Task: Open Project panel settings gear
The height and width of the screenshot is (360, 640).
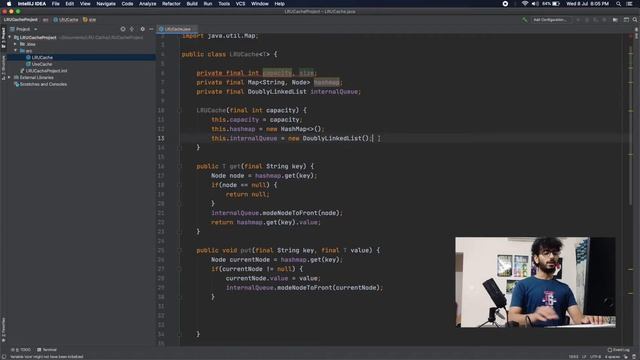Action: point(142,29)
